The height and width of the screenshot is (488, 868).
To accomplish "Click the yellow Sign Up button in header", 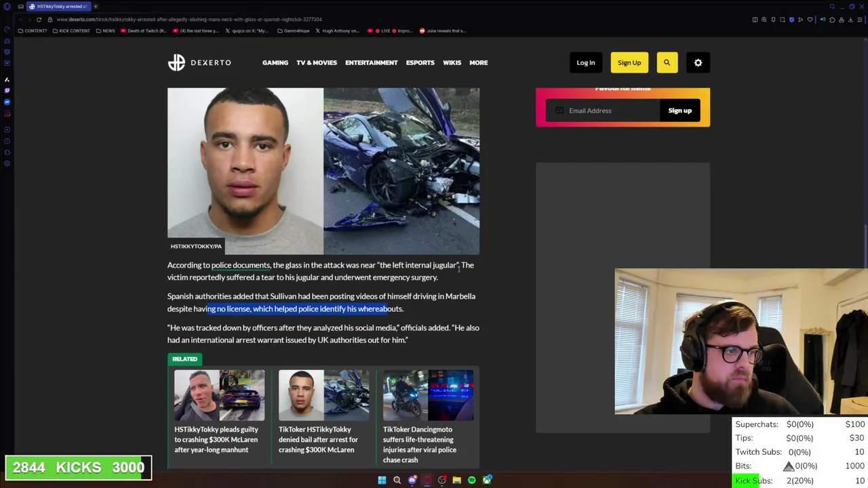I will click(x=629, y=62).
